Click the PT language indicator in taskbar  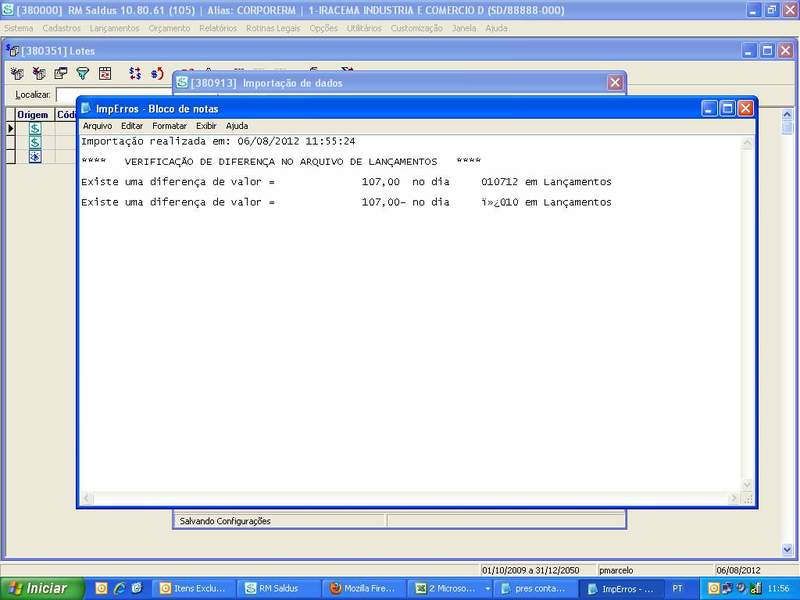[677, 589]
